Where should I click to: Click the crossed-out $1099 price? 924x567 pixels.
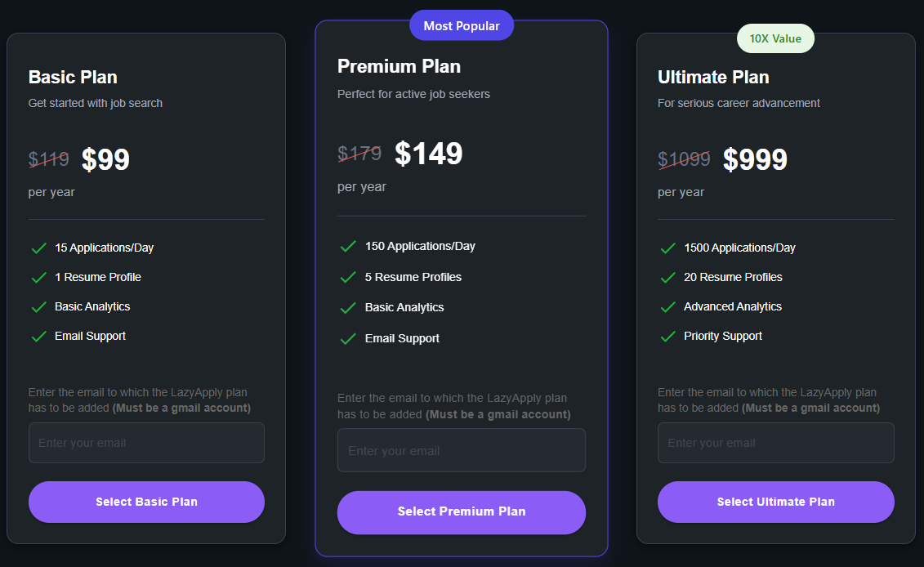[x=684, y=159]
